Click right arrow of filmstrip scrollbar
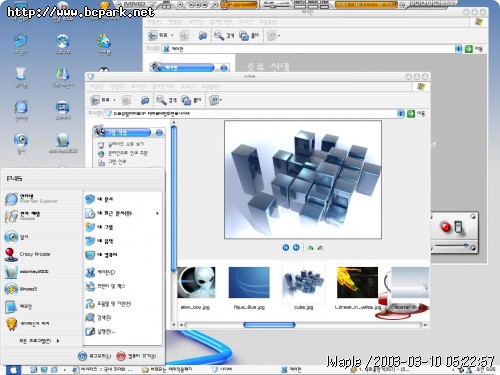The image size is (500, 375). click(425, 325)
